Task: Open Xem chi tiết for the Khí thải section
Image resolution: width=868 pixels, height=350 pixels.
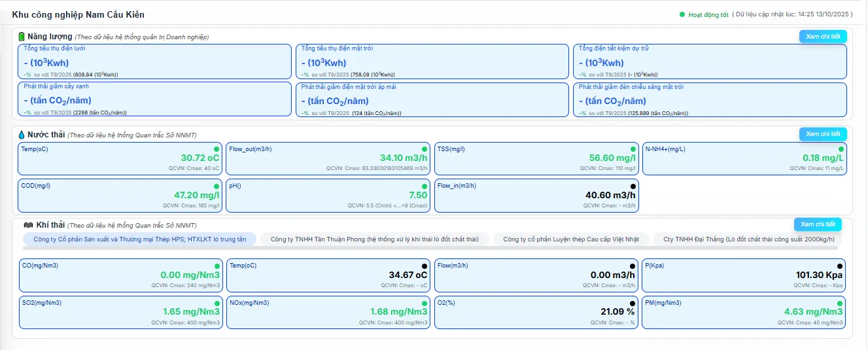Action: click(x=818, y=224)
